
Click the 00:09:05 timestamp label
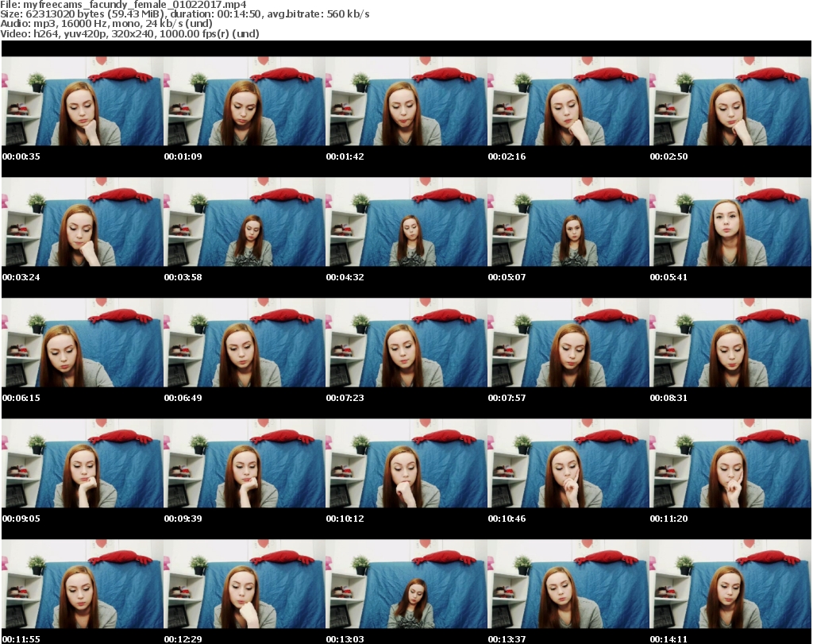click(21, 519)
